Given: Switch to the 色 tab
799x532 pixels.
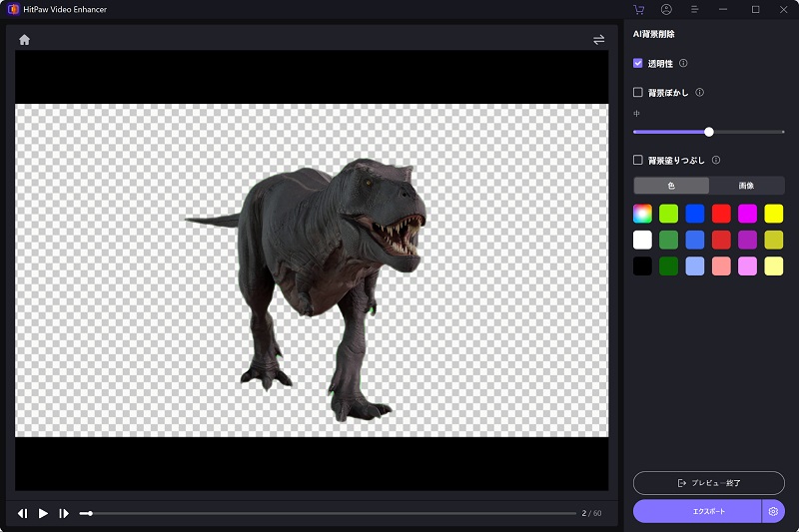Looking at the screenshot, I should point(671,186).
